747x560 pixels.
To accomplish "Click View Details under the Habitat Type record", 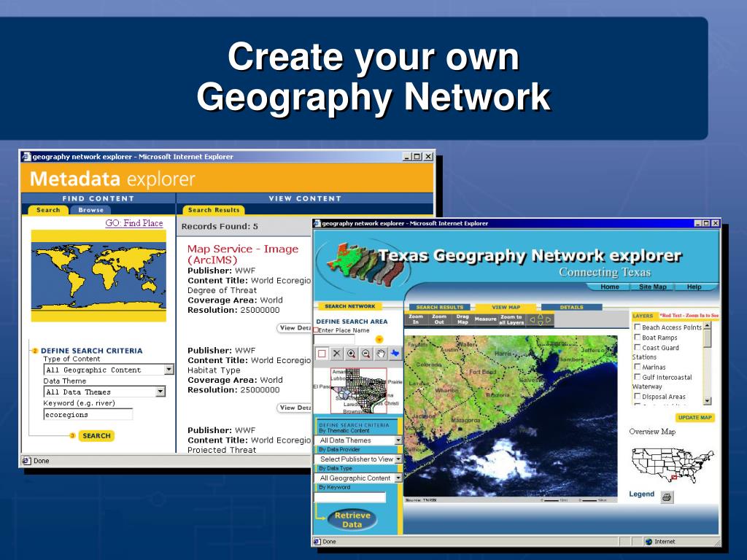I will pyautogui.click(x=295, y=408).
